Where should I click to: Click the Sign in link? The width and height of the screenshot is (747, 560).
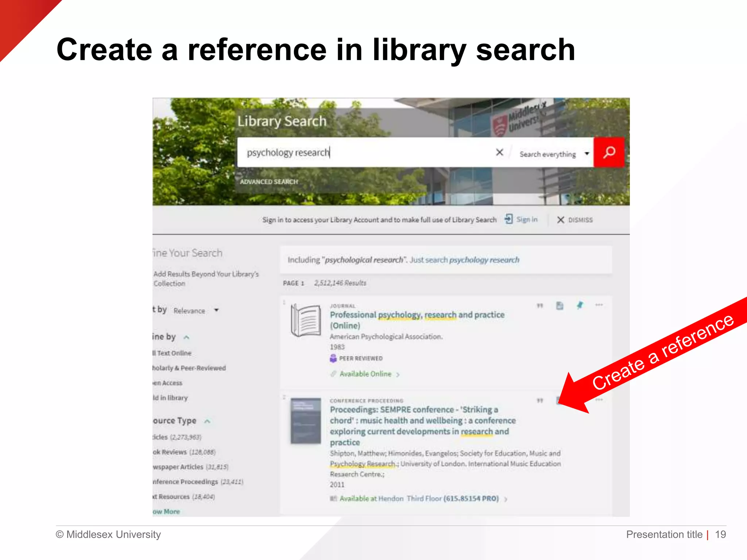click(527, 219)
